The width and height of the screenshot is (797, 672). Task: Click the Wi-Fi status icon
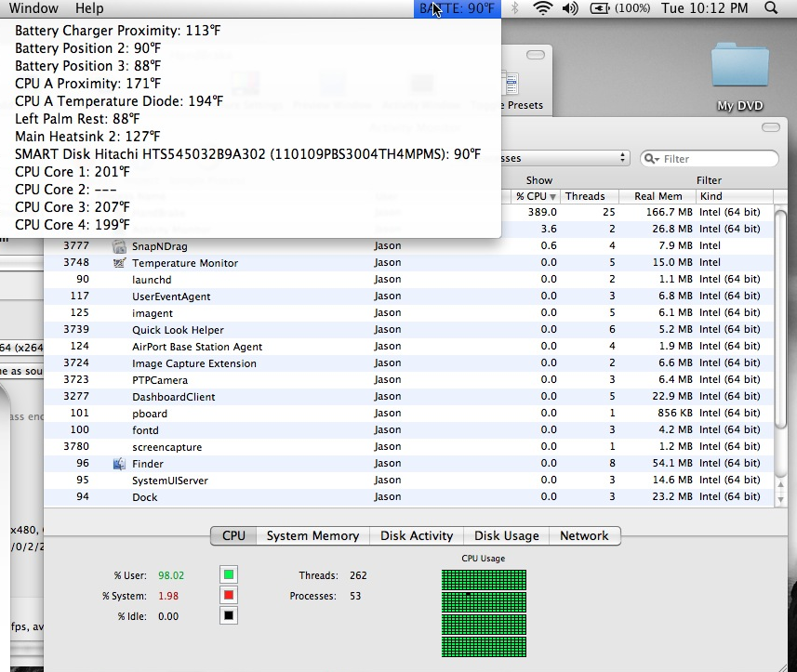[x=542, y=8]
